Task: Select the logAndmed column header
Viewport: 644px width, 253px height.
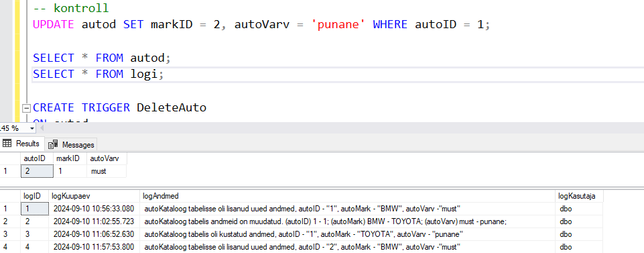Action: (348, 196)
